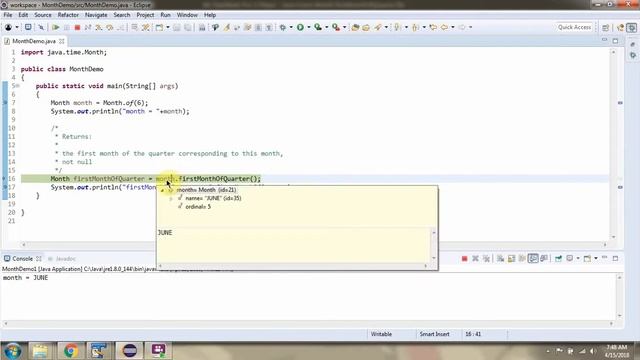Click the Resume debug button
Viewport: 640px width, 360px height.
(x=55, y=27)
